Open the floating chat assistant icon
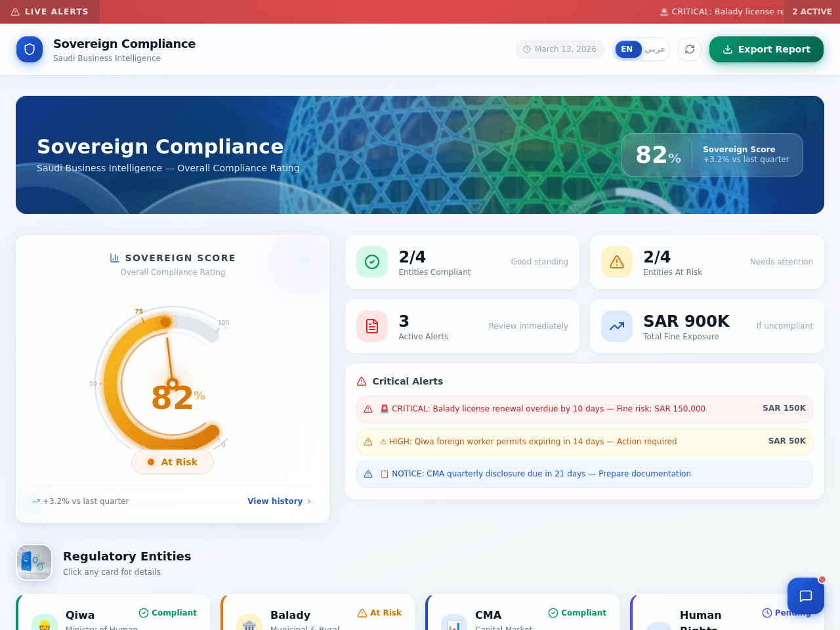 (806, 596)
